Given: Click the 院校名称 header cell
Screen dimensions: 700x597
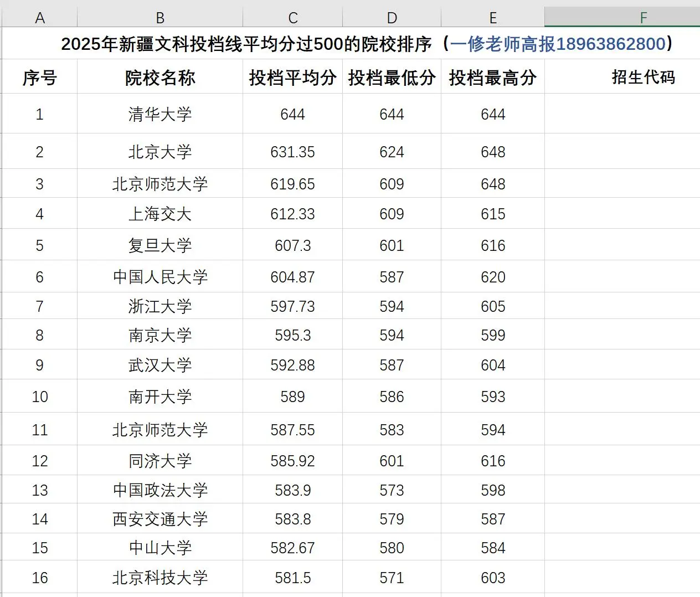Looking at the screenshot, I should (x=159, y=78).
